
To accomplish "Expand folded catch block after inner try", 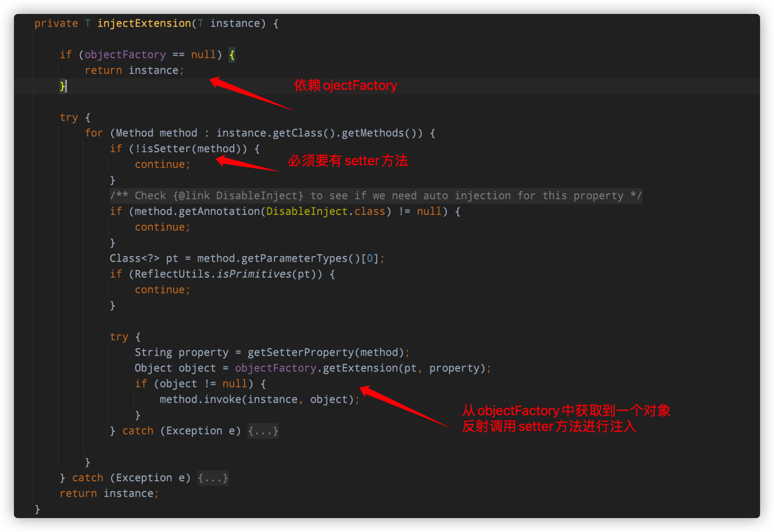I will [x=263, y=431].
